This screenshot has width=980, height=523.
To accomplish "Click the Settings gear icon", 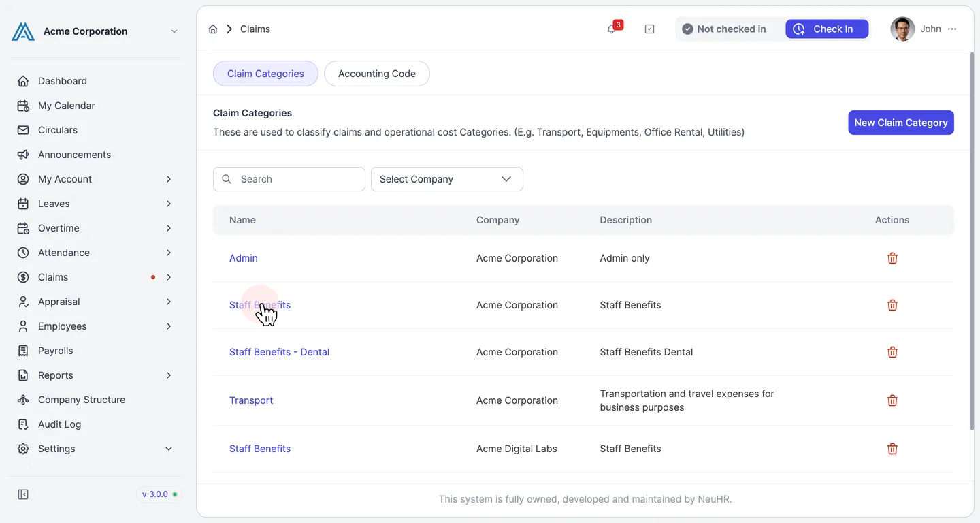I will tap(23, 449).
